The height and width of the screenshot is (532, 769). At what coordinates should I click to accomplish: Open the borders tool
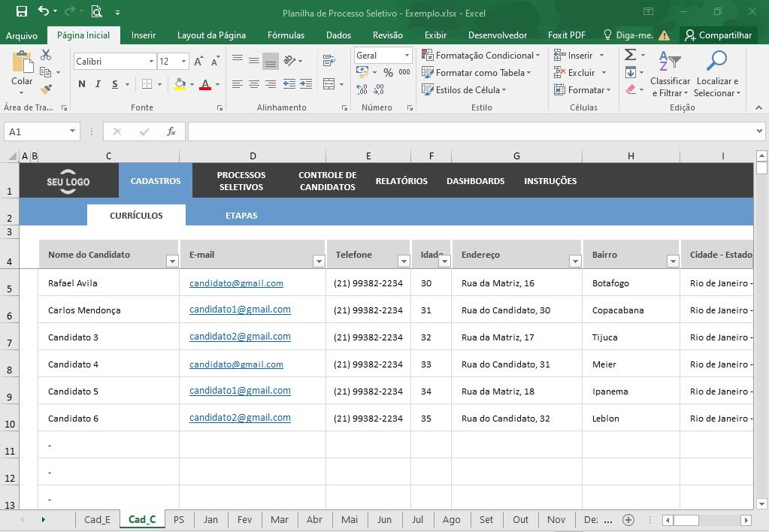pos(147,84)
